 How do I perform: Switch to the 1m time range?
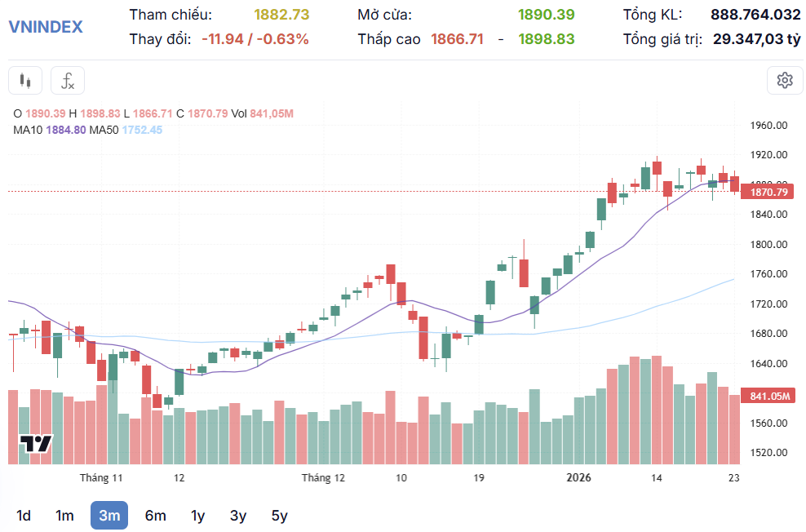64,516
